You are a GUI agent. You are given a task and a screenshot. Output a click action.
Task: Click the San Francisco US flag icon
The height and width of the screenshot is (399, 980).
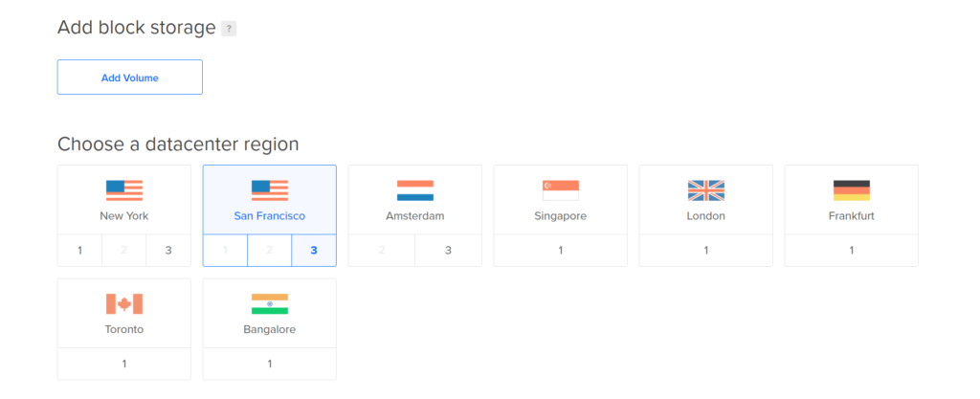click(270, 190)
